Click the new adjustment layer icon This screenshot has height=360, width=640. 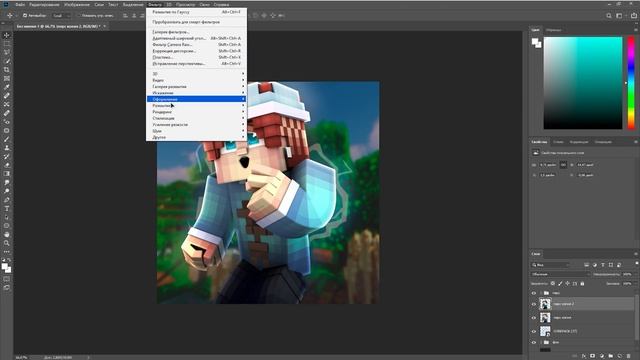click(x=602, y=356)
